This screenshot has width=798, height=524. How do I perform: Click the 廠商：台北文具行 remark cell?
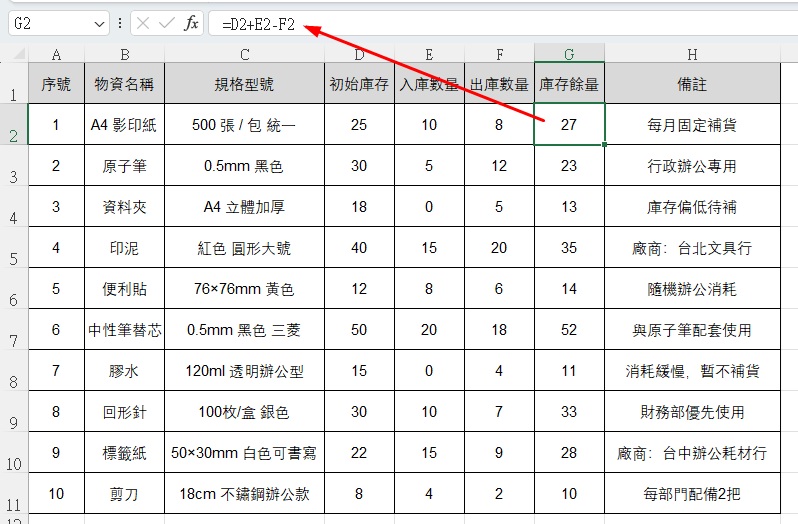pyautogui.click(x=692, y=248)
